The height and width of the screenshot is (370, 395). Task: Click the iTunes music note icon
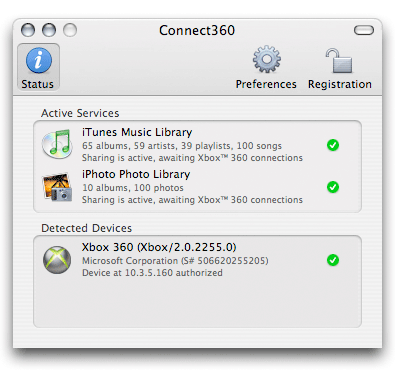(x=57, y=144)
